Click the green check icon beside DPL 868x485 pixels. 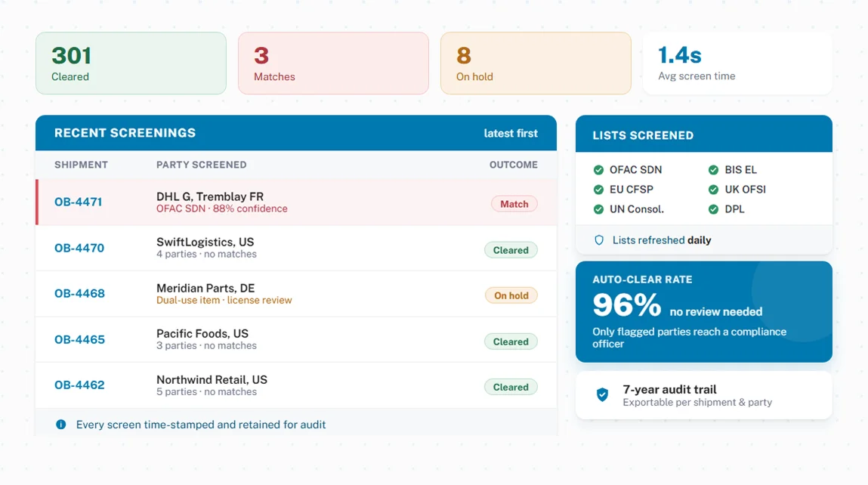click(714, 209)
